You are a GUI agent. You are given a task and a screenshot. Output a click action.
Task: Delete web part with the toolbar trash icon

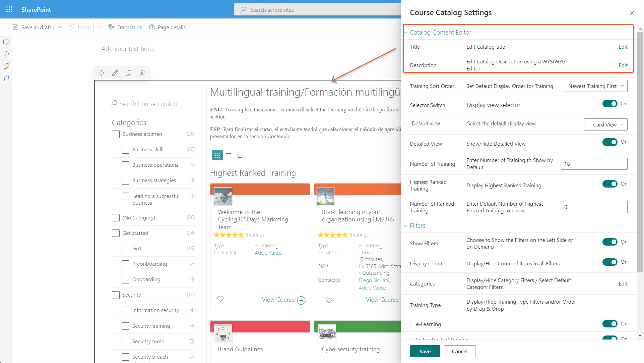[x=142, y=73]
